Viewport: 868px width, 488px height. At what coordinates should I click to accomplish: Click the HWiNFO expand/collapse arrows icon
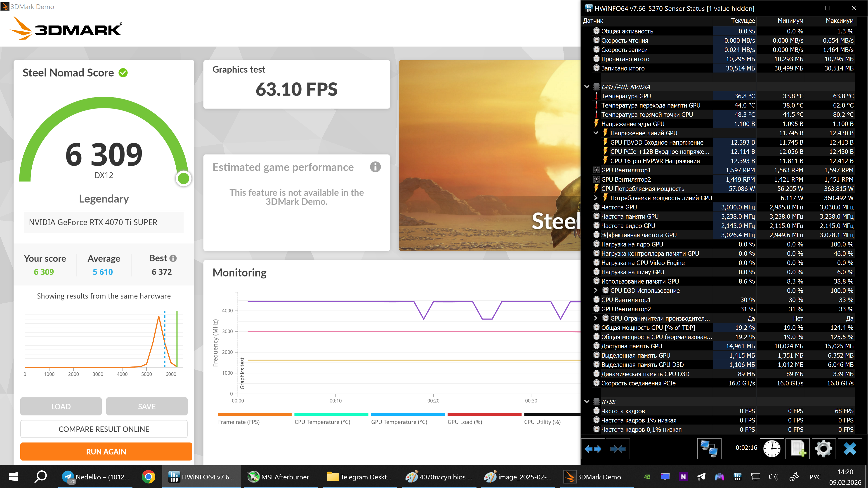click(x=593, y=449)
